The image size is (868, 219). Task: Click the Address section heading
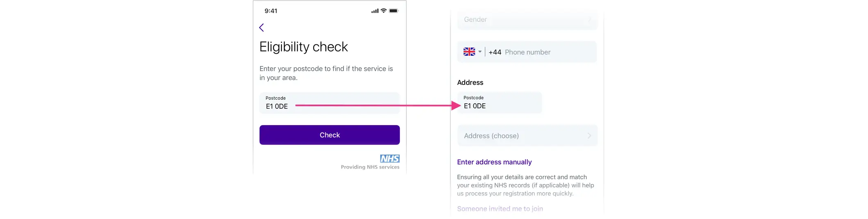coord(470,82)
